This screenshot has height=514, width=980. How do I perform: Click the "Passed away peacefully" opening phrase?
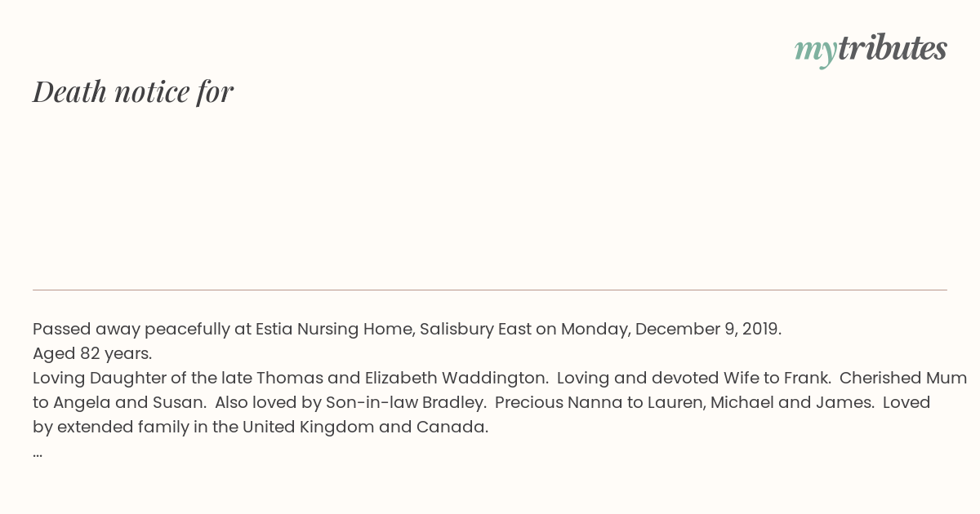pos(131,329)
